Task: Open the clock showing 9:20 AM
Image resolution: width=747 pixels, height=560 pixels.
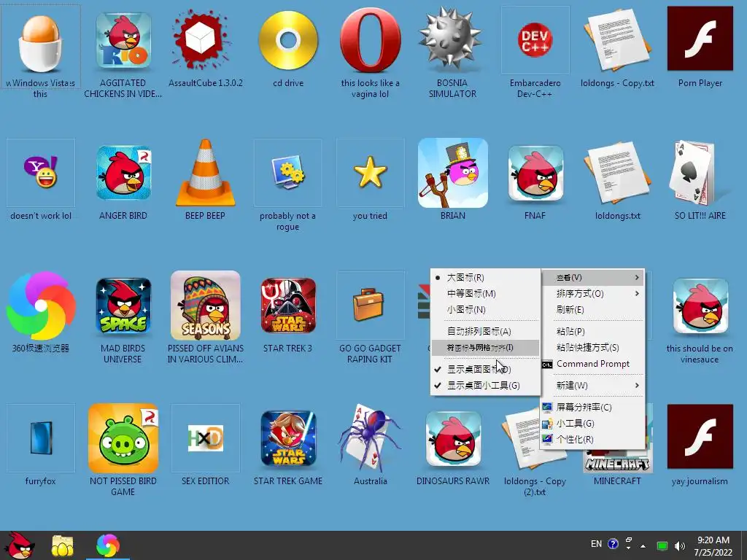Action: pos(713,545)
